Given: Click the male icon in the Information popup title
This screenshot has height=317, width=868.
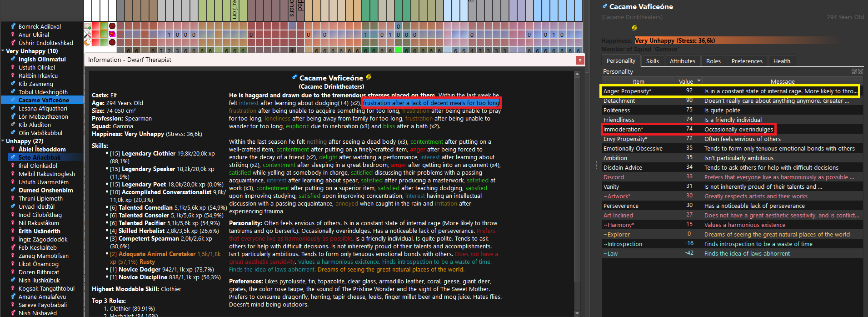Looking at the screenshot, I should (x=294, y=77).
